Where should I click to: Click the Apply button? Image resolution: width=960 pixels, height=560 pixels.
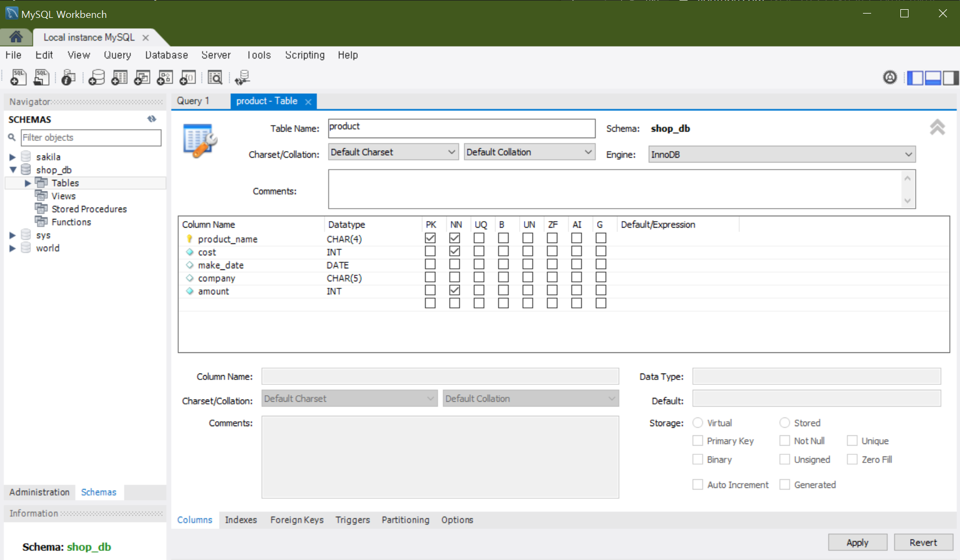pyautogui.click(x=858, y=542)
